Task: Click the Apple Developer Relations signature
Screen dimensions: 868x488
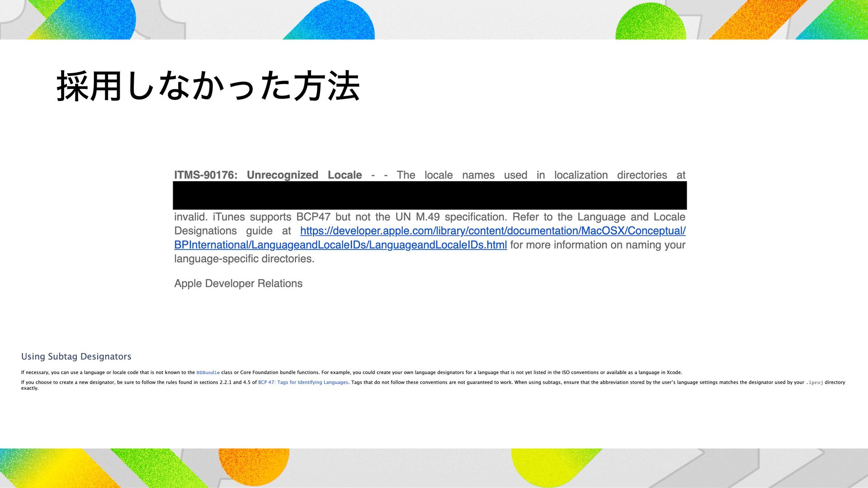Action: click(238, 284)
